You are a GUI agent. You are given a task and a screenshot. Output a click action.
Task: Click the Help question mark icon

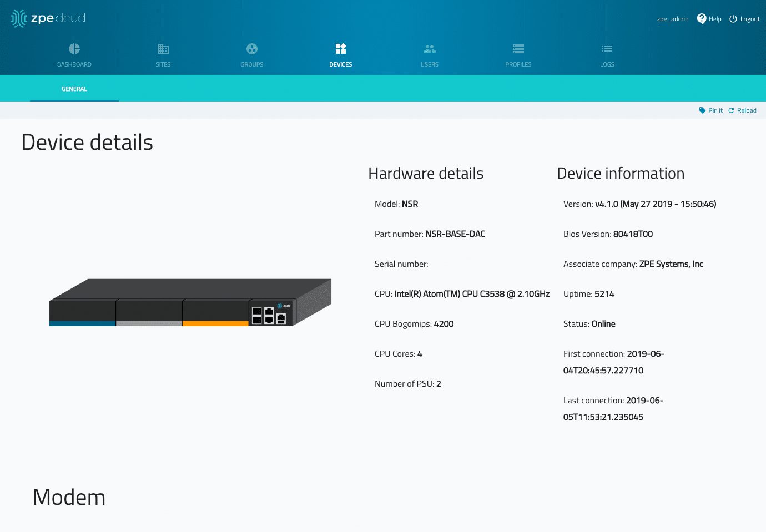click(702, 19)
